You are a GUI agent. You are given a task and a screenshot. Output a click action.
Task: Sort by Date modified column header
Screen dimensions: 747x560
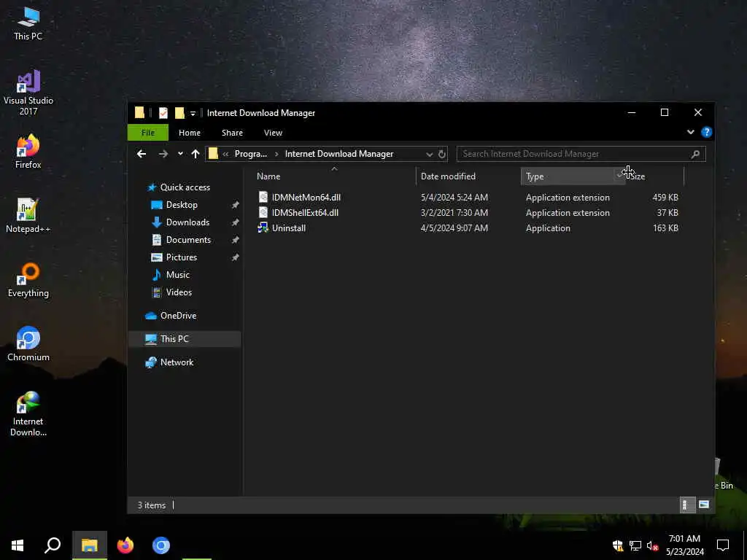point(468,176)
